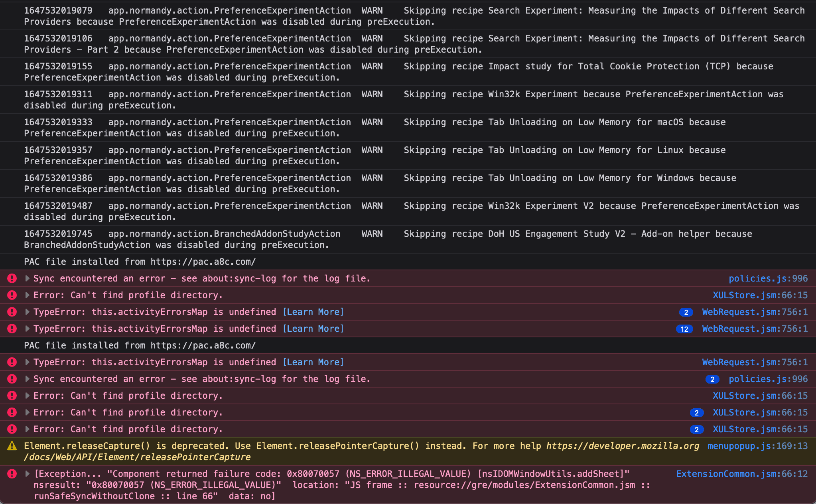
Task: Expand the TypeError entry repeated 12 times
Action: click(x=27, y=329)
